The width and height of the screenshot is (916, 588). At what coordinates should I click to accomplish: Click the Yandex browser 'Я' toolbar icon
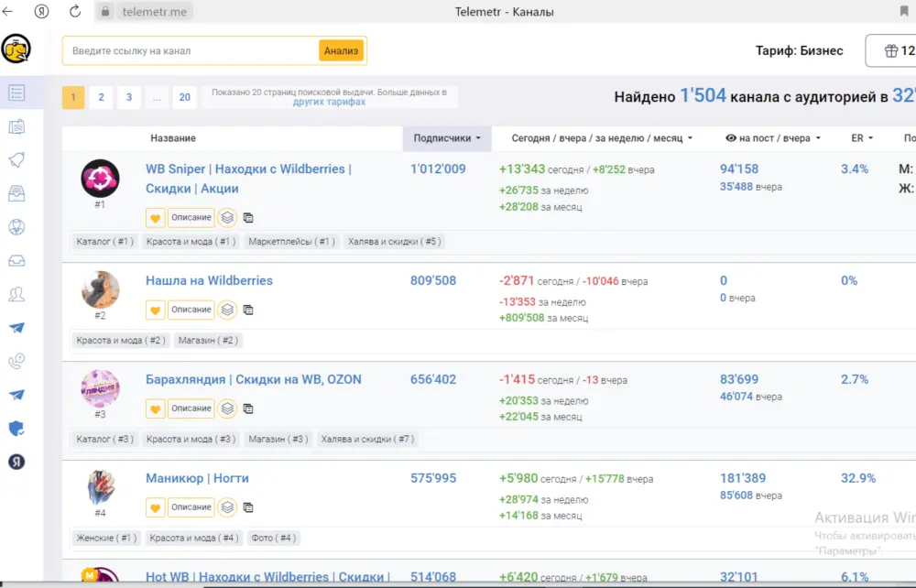click(41, 11)
